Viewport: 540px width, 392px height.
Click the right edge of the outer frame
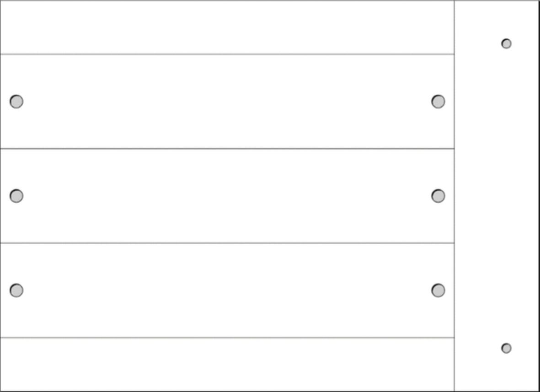539,196
